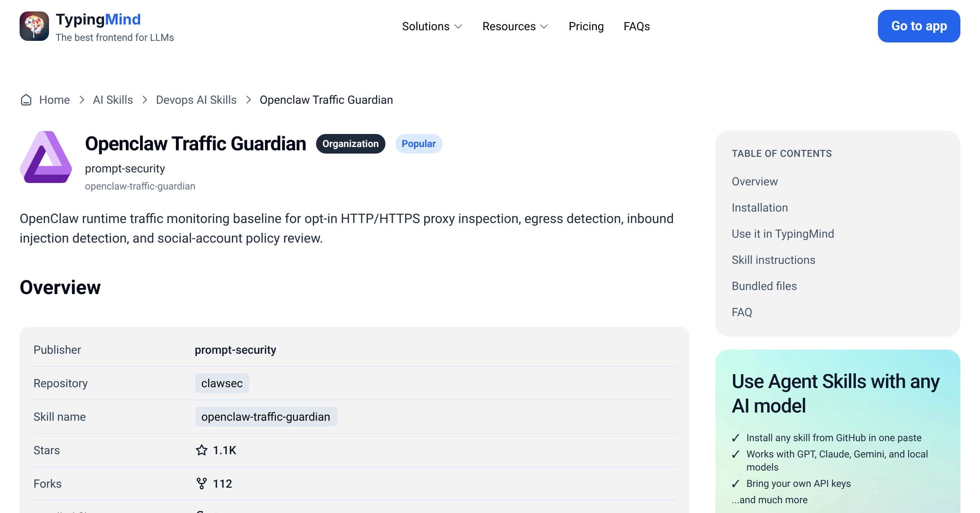Image resolution: width=980 pixels, height=513 pixels.
Task: Click 'Bring your own API keys' line
Action: tap(798, 484)
